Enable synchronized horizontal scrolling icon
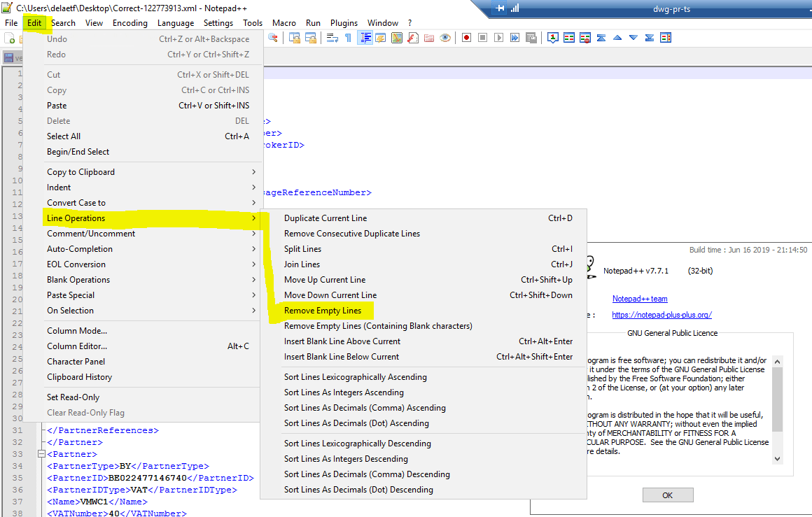 [x=311, y=38]
